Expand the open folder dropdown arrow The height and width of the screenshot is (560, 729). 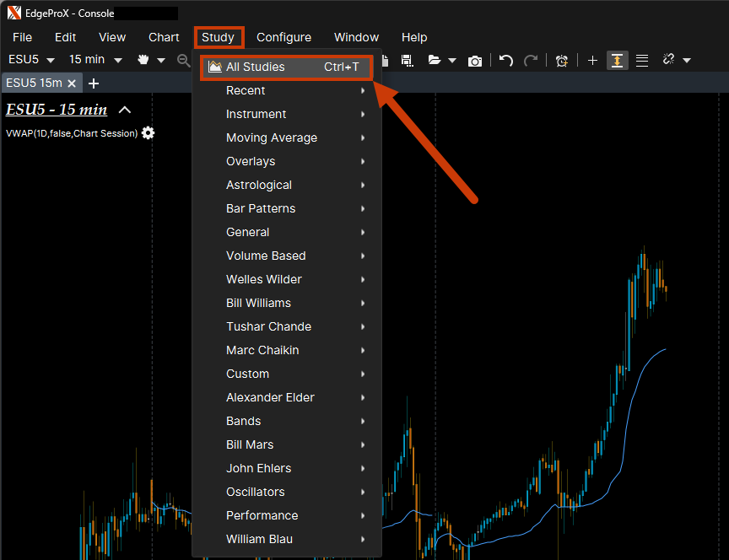pos(452,61)
